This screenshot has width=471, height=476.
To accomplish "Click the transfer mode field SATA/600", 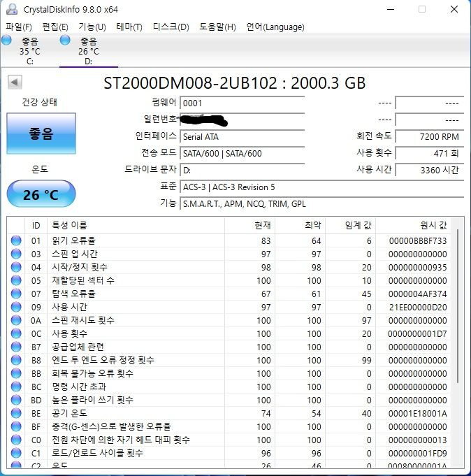I will [242, 153].
